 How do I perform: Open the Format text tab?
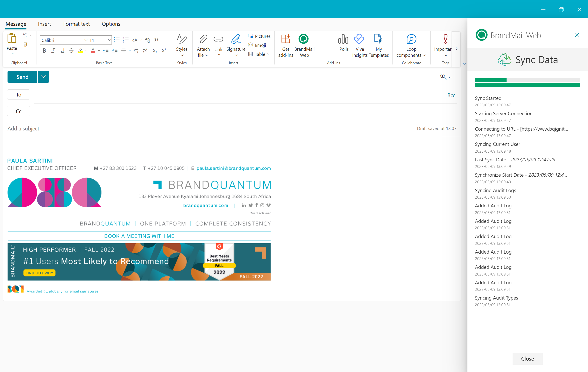point(77,24)
